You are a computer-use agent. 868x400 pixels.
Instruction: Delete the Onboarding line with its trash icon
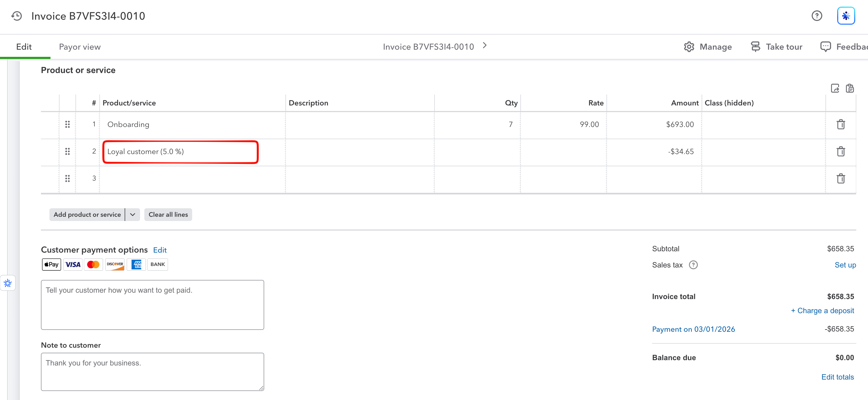click(x=841, y=124)
